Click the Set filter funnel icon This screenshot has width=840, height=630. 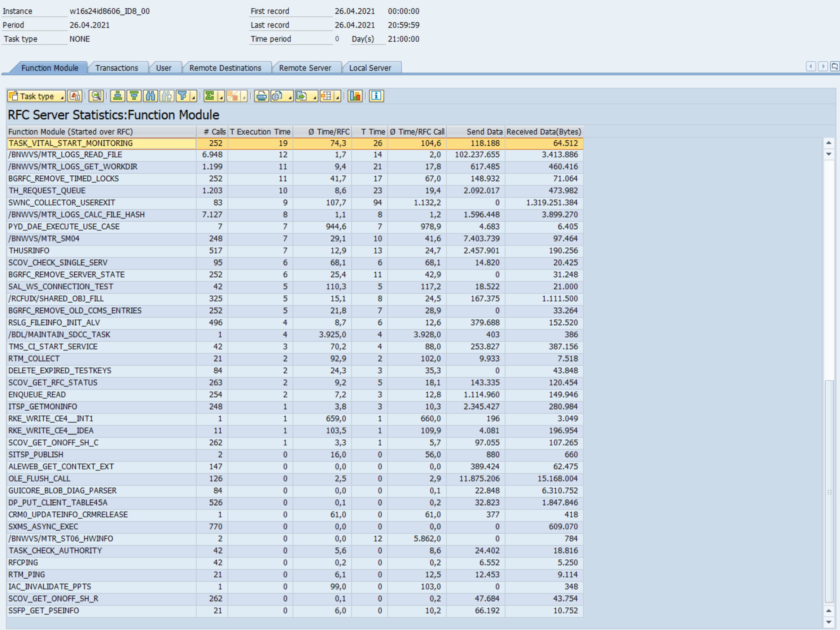(183, 96)
